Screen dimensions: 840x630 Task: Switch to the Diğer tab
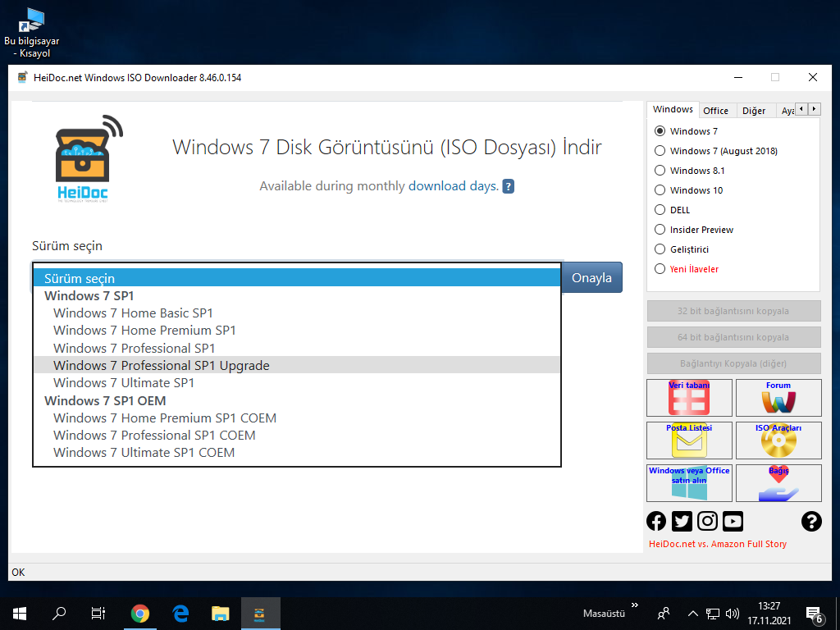754,111
